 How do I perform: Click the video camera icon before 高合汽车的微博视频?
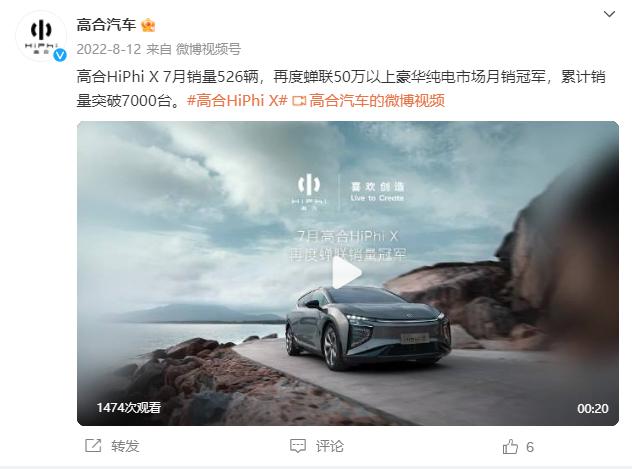[x=298, y=101]
